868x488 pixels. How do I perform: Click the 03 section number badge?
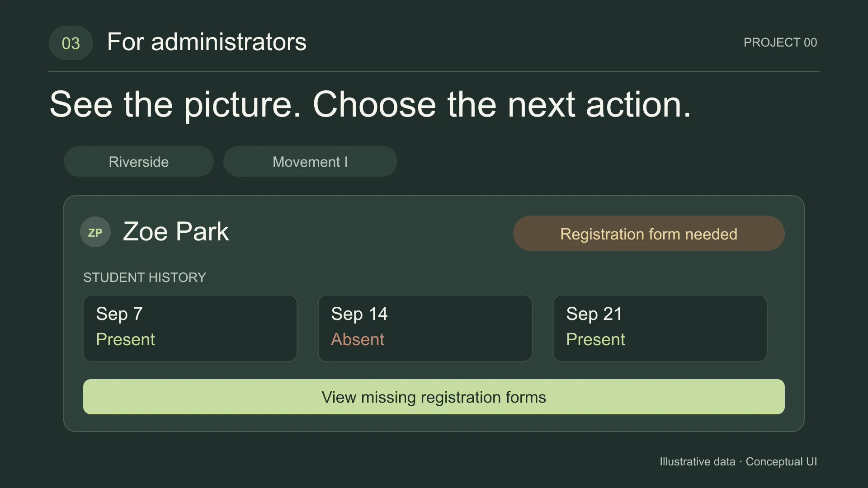(x=71, y=43)
